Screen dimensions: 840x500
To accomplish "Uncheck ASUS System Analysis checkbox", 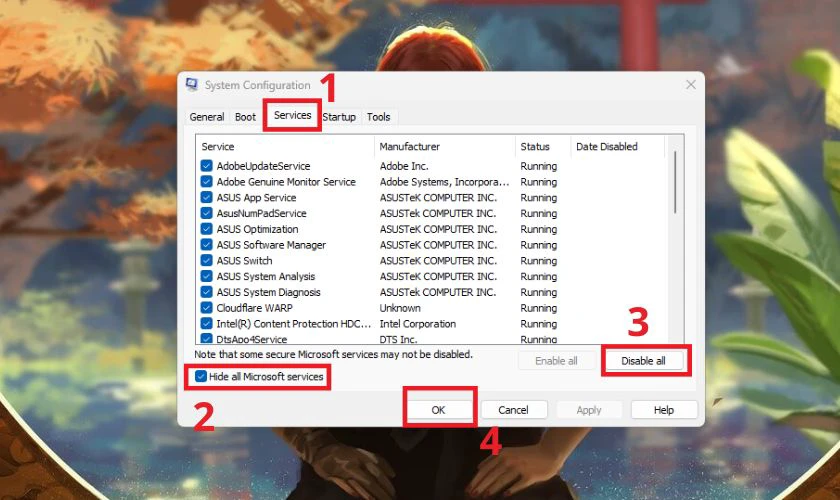I will pos(206,277).
